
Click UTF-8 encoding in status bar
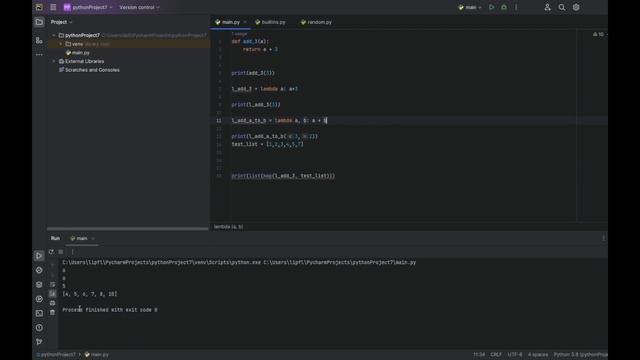pyautogui.click(x=515, y=355)
